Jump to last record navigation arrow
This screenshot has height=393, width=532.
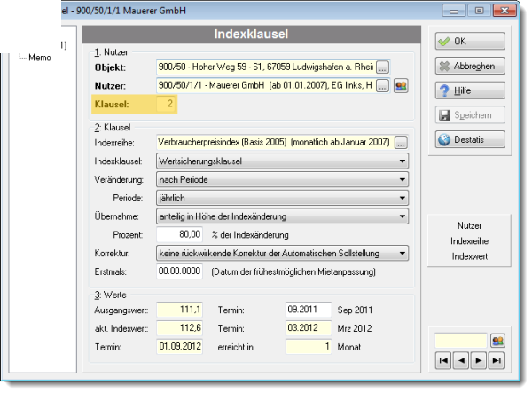click(x=496, y=360)
